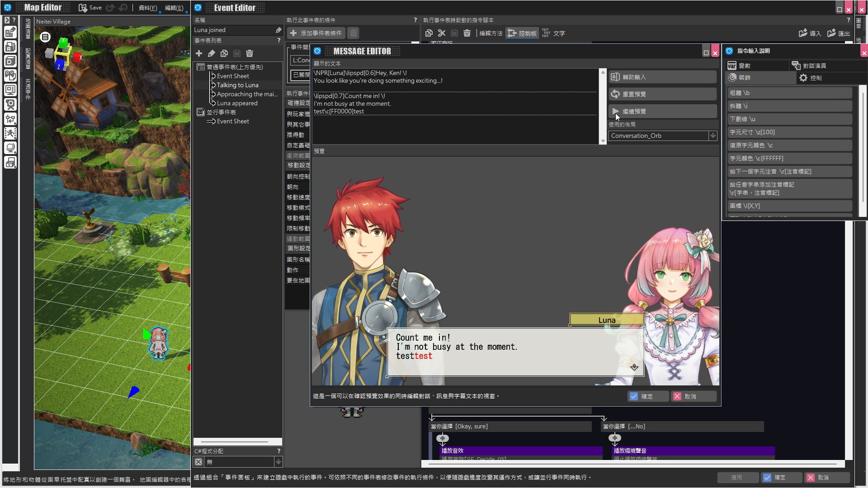Open the 變數 variables tab
This screenshot has width=868, height=488.
click(x=757, y=66)
